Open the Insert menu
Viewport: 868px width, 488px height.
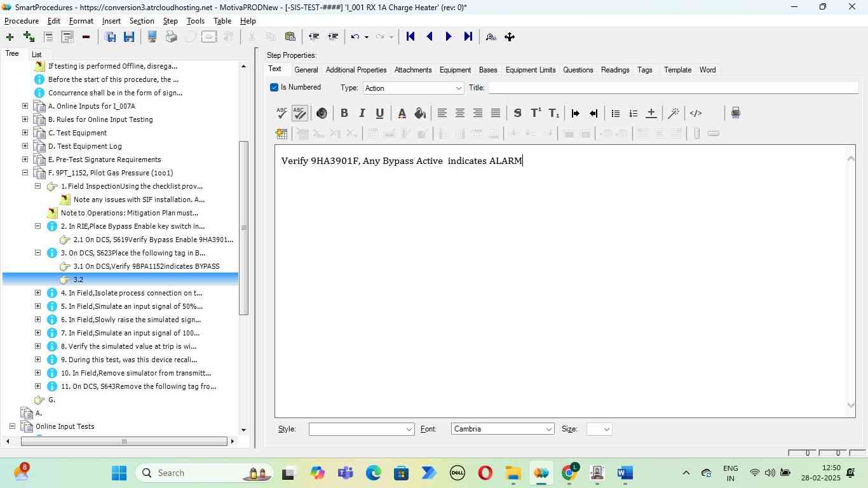tap(111, 21)
